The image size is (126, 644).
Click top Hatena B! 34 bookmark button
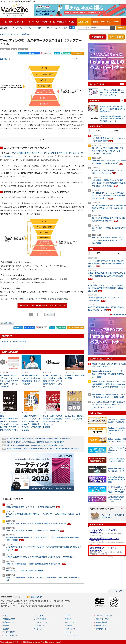pyautogui.click(x=57, y=53)
